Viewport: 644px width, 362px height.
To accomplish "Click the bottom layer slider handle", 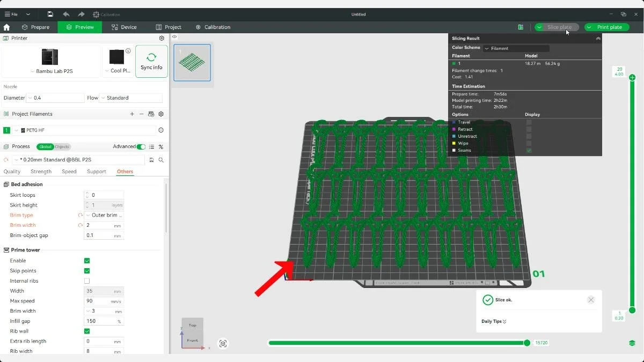I will point(632,310).
